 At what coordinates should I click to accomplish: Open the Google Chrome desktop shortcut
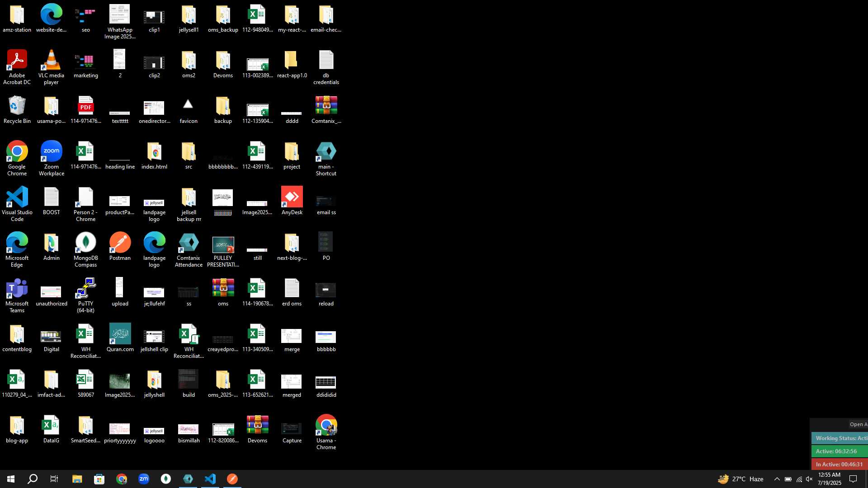(x=17, y=158)
